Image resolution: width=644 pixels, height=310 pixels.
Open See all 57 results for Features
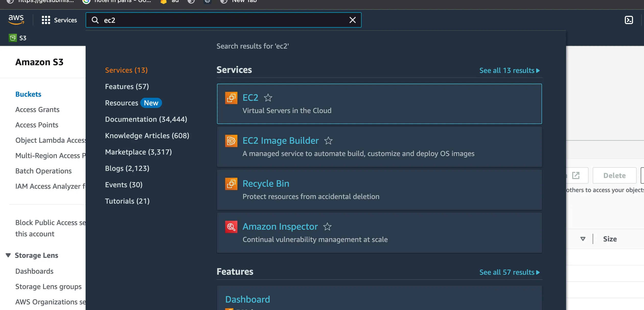509,272
